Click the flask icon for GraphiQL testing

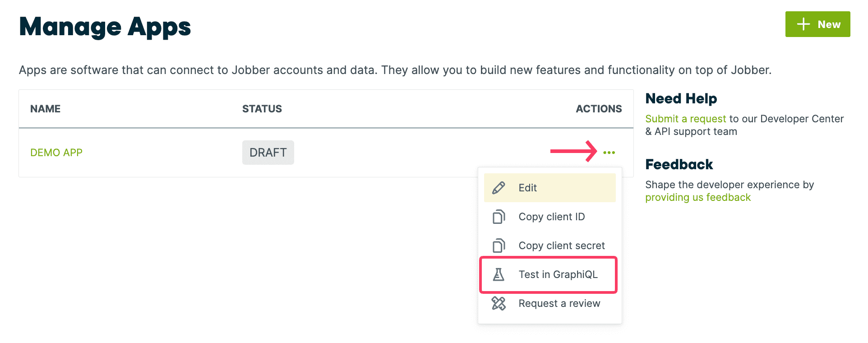[499, 274]
